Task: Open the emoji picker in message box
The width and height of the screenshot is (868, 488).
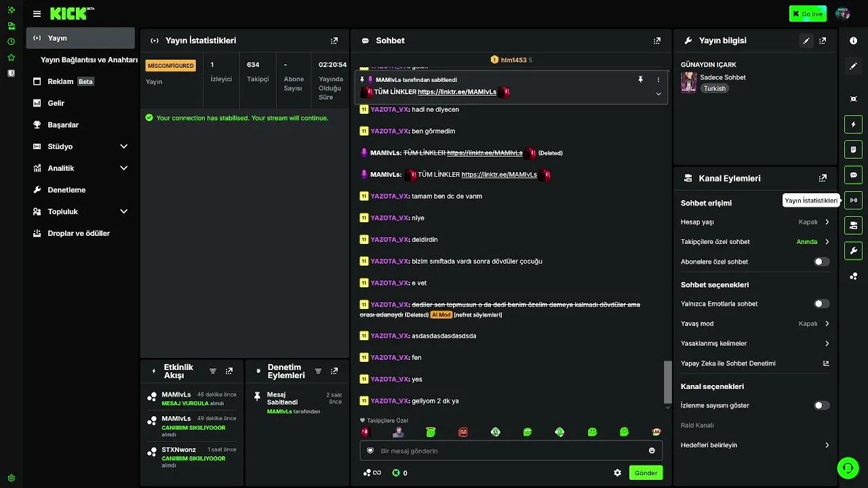Action: coord(652,451)
